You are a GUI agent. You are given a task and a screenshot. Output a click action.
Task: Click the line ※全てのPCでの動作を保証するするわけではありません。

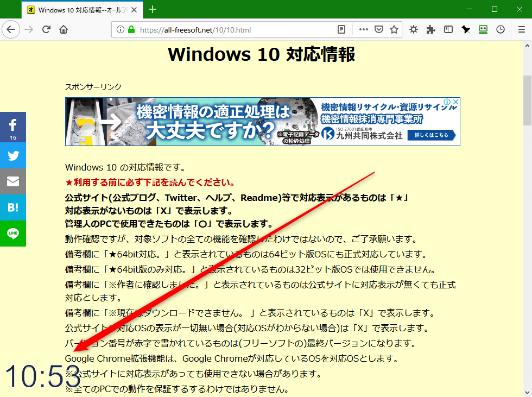(x=177, y=389)
